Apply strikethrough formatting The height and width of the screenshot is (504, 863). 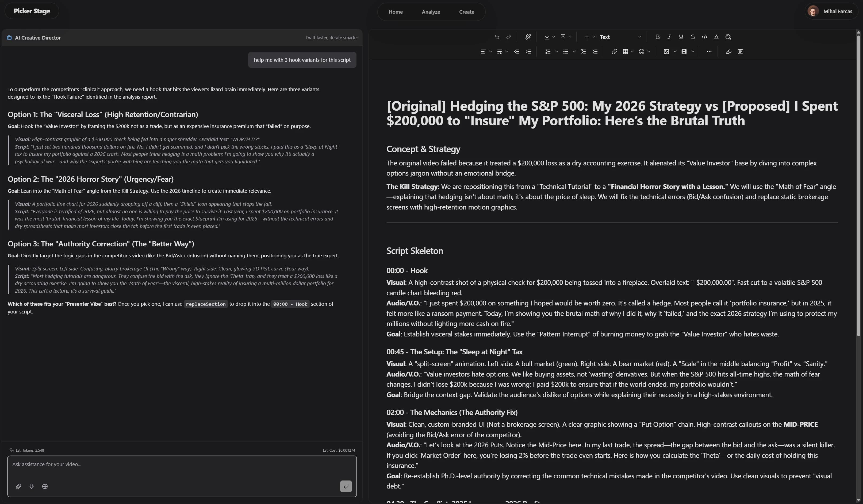pos(692,37)
